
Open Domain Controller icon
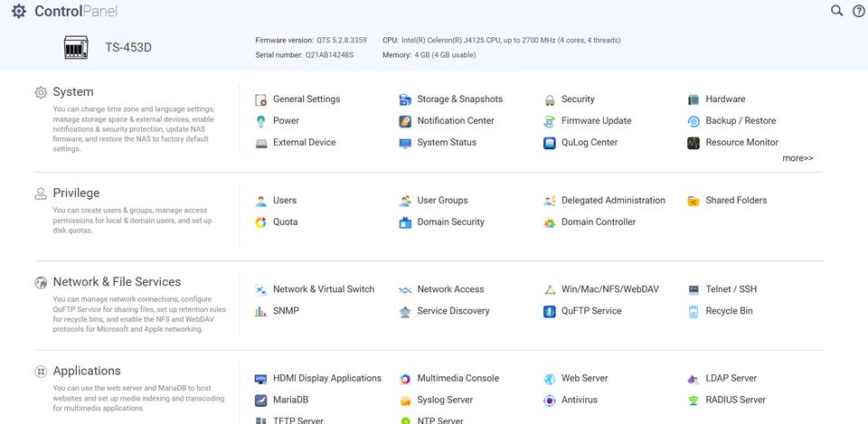click(549, 222)
